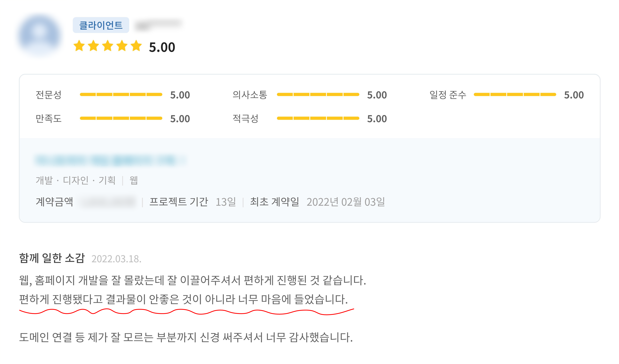
Task: Select the 만족도 rating bar
Action: tap(121, 118)
